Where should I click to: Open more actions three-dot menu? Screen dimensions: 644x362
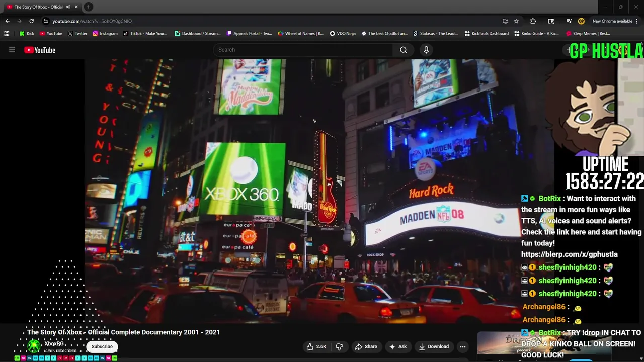463,346
